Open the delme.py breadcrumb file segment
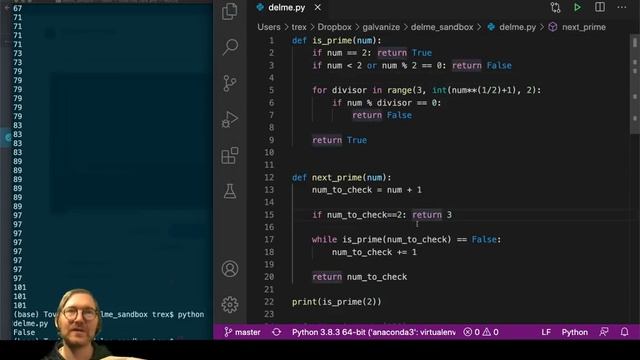640x360 pixels. click(511, 27)
